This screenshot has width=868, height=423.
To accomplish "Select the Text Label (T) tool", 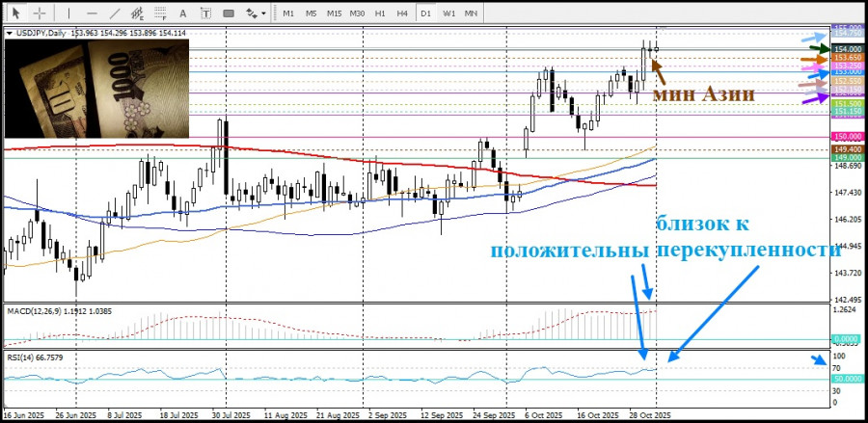I will tap(205, 13).
